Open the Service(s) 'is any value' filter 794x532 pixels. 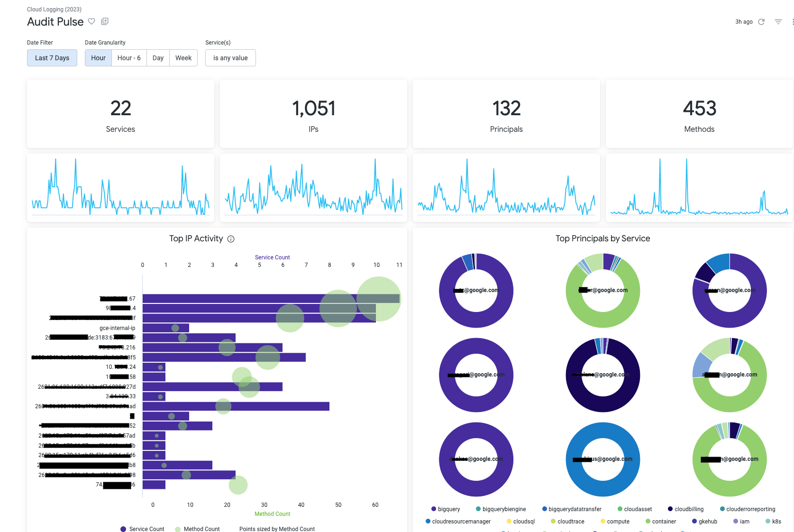pos(230,58)
